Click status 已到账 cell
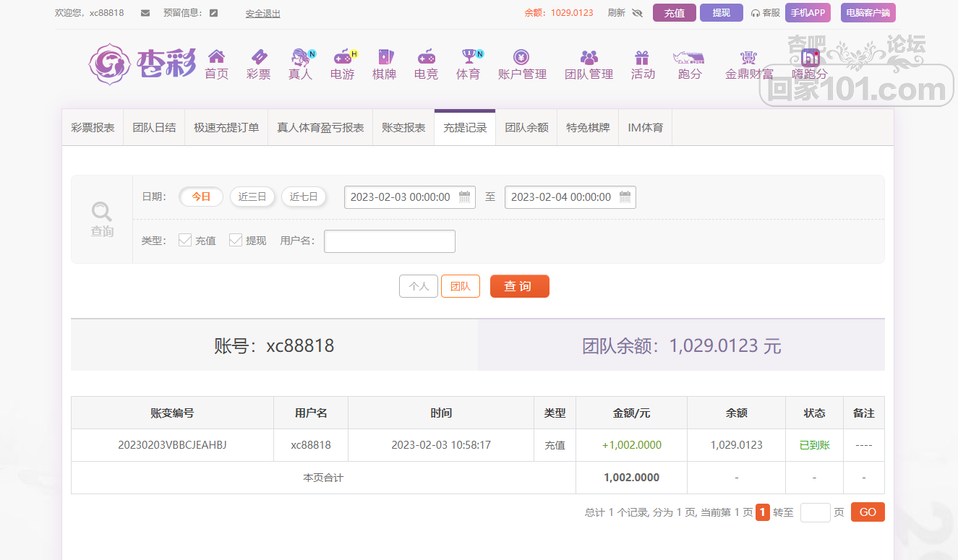 tap(815, 445)
